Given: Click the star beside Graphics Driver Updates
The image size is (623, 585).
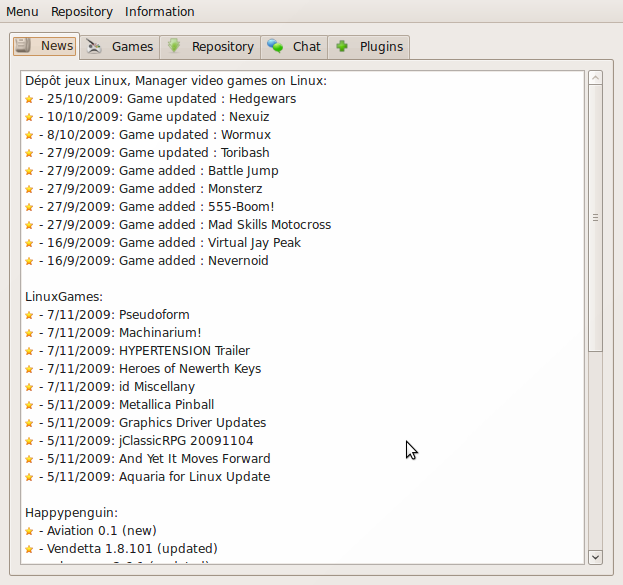Looking at the screenshot, I should tap(29, 423).
